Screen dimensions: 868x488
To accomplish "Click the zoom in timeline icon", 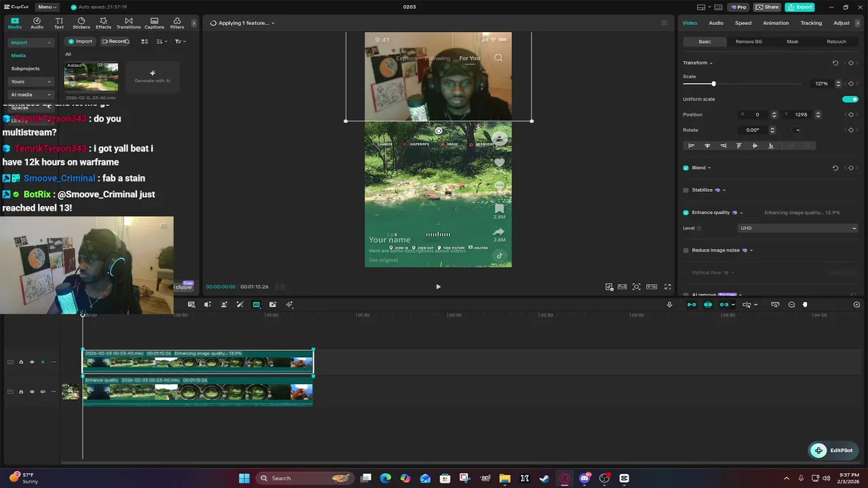I will coord(856,304).
